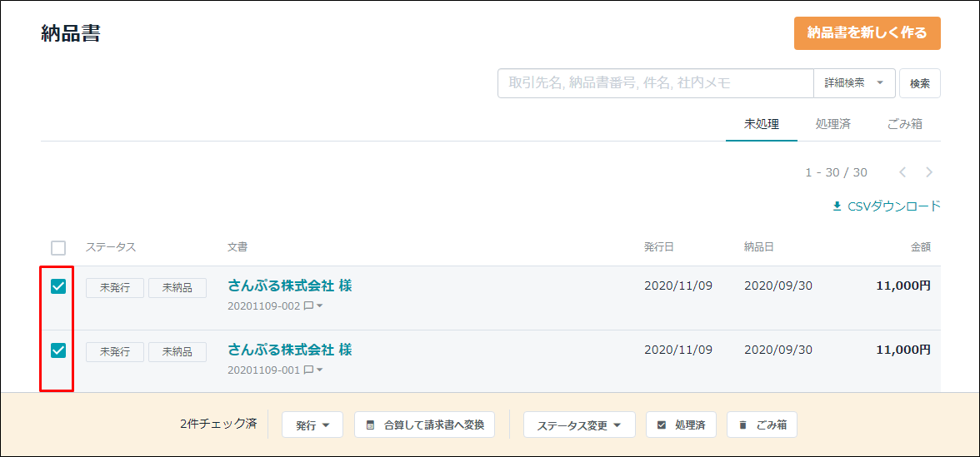Viewport: 980px width, 457px height.
Task: Open the first さんぷる株式会社 様 link
Action: click(289, 286)
